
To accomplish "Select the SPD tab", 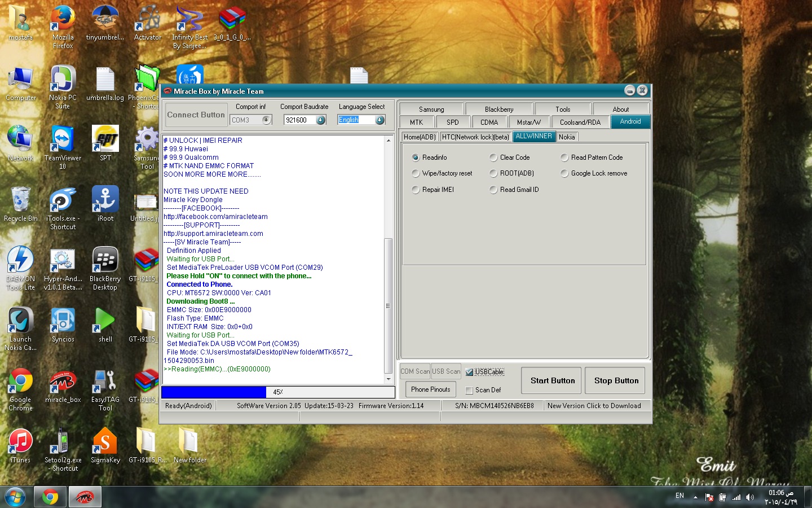I will tap(453, 122).
